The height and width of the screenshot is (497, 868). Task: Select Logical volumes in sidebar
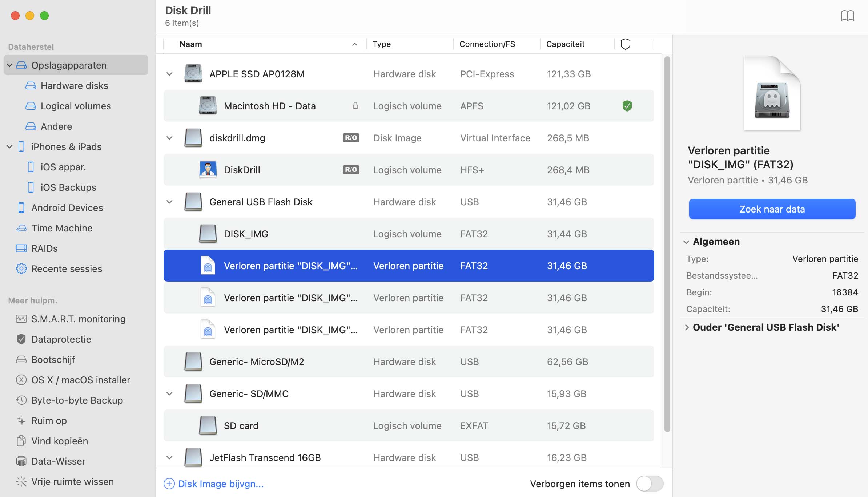point(76,106)
